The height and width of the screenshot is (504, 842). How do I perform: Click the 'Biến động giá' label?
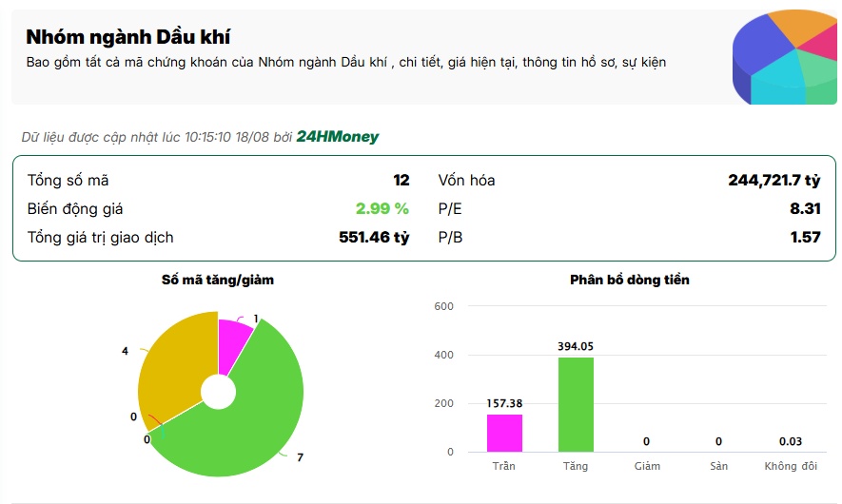click(x=75, y=209)
